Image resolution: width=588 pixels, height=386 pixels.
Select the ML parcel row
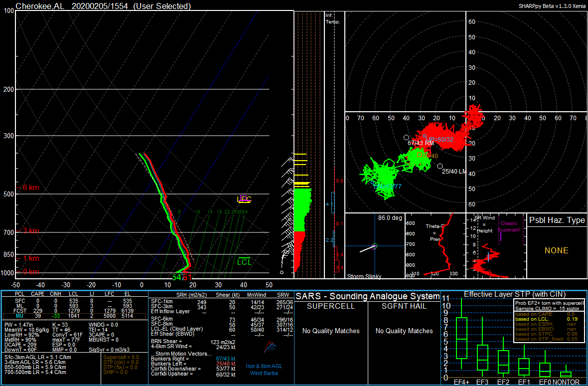[x=74, y=305]
